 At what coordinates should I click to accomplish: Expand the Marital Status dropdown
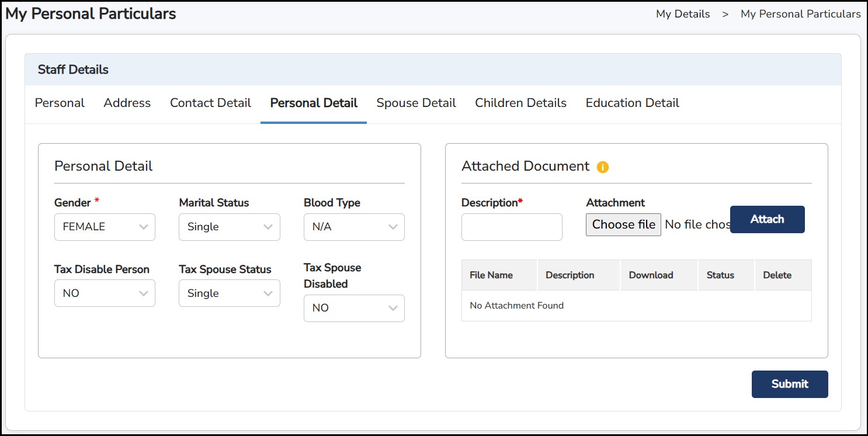[229, 227]
